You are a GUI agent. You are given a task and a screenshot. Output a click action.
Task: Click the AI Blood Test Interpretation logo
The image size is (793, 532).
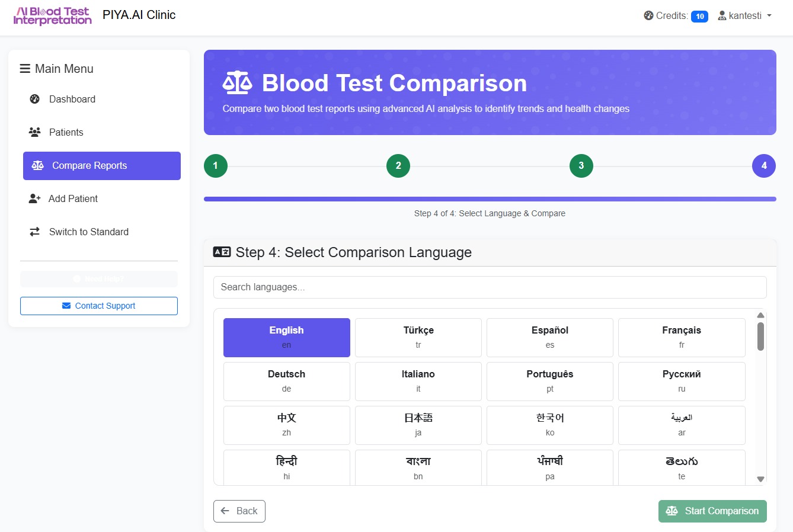click(53, 16)
